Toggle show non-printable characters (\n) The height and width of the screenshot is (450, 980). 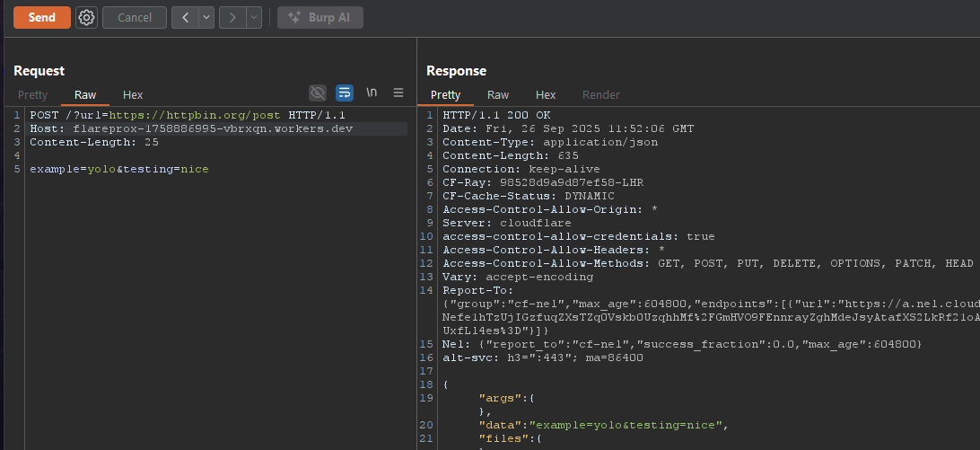(372, 93)
